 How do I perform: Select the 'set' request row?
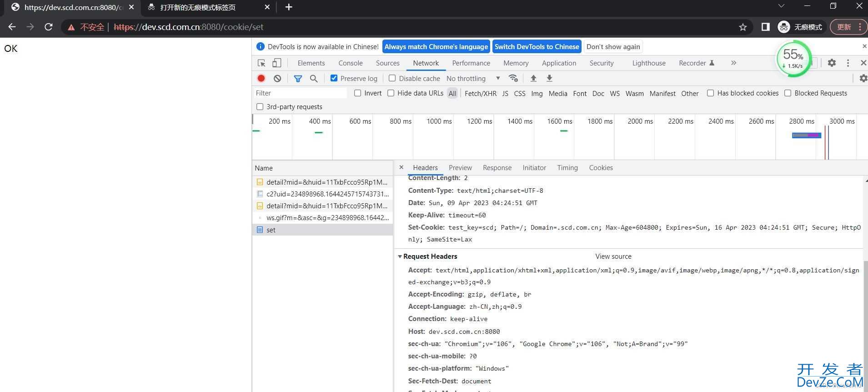click(x=322, y=230)
